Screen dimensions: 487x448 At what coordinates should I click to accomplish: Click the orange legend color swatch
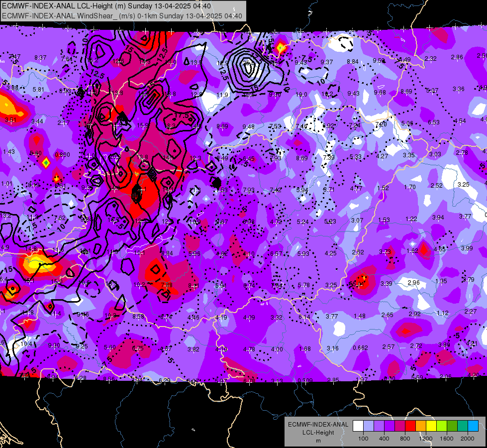click(x=421, y=426)
